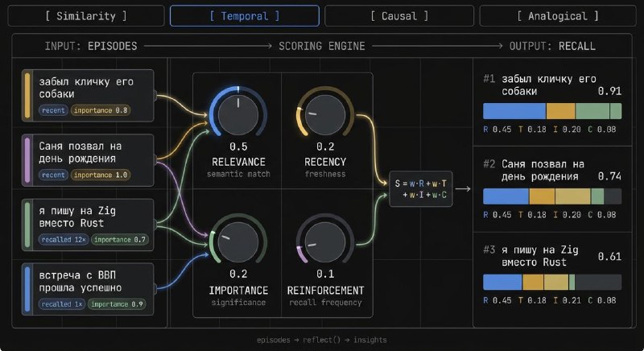Open the Causal tab

tap(399, 16)
